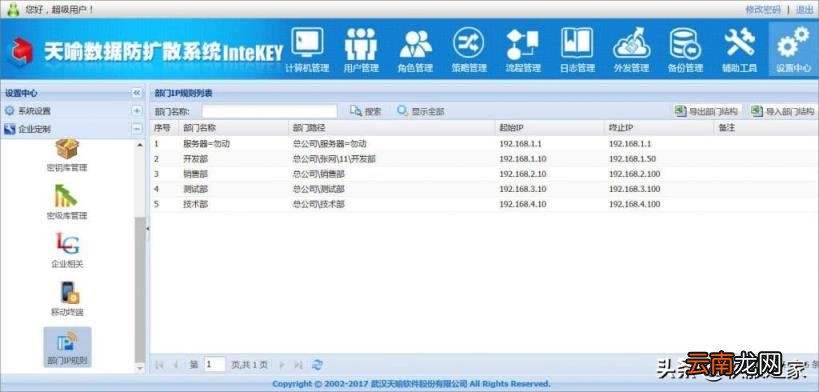Viewport: 819px width, 392px height.
Task: Go to last page in pager
Action: click(299, 365)
